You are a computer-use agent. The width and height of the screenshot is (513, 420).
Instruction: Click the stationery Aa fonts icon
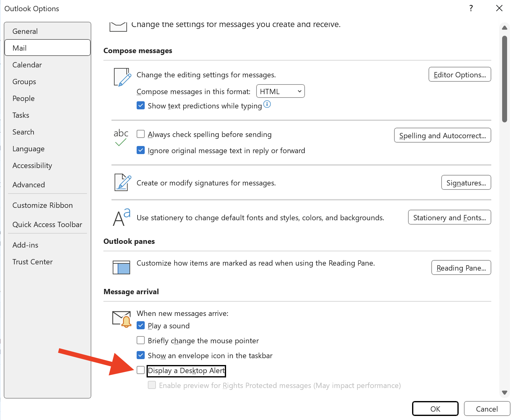pyautogui.click(x=121, y=217)
